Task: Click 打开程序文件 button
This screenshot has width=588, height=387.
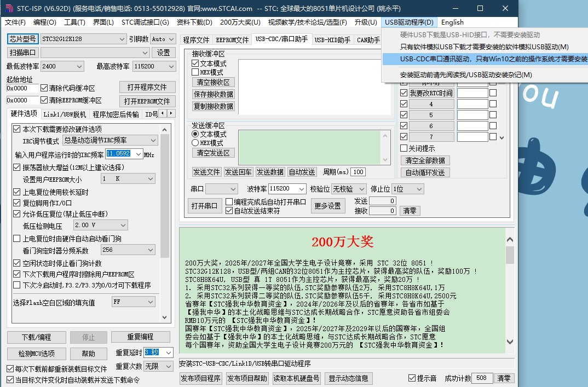Action: click(x=147, y=87)
